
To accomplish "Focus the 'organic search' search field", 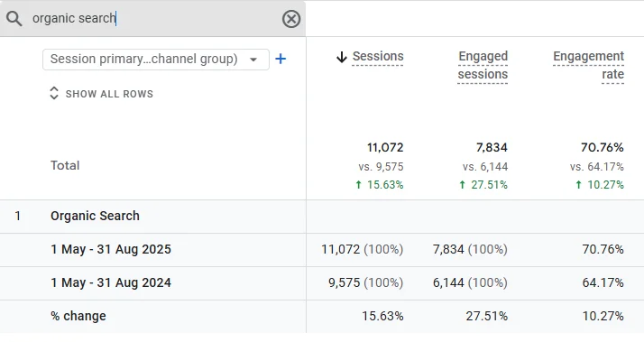I will pyautogui.click(x=152, y=18).
